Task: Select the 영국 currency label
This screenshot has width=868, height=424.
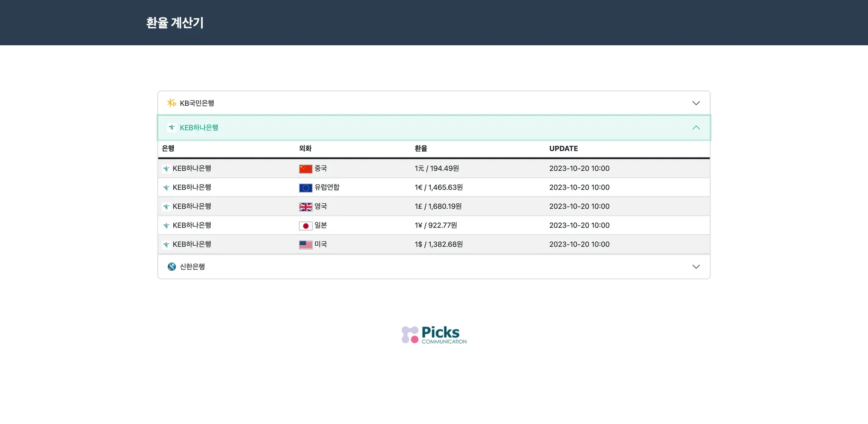Action: (x=321, y=206)
